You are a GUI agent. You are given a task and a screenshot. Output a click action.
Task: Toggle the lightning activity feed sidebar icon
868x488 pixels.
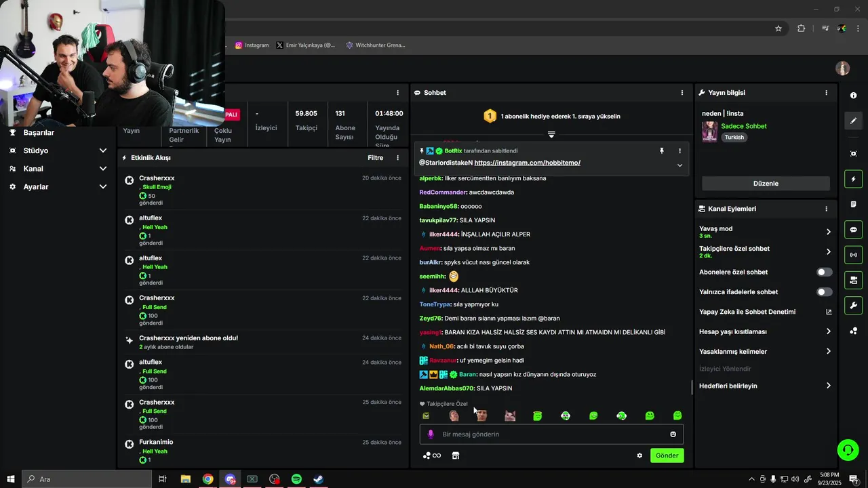pos(853,179)
